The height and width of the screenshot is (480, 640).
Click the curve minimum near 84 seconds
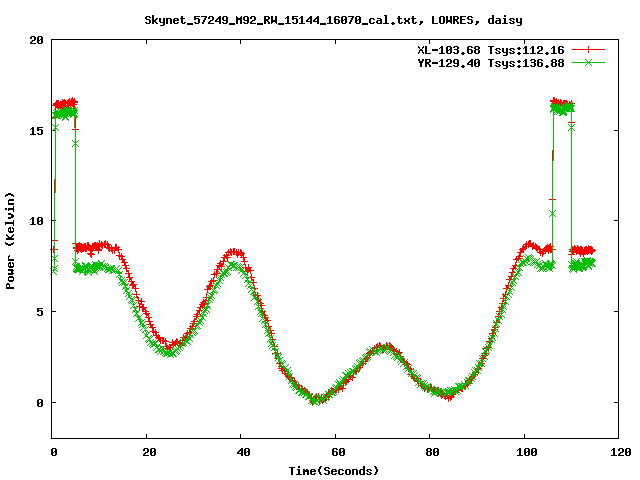[x=448, y=395]
